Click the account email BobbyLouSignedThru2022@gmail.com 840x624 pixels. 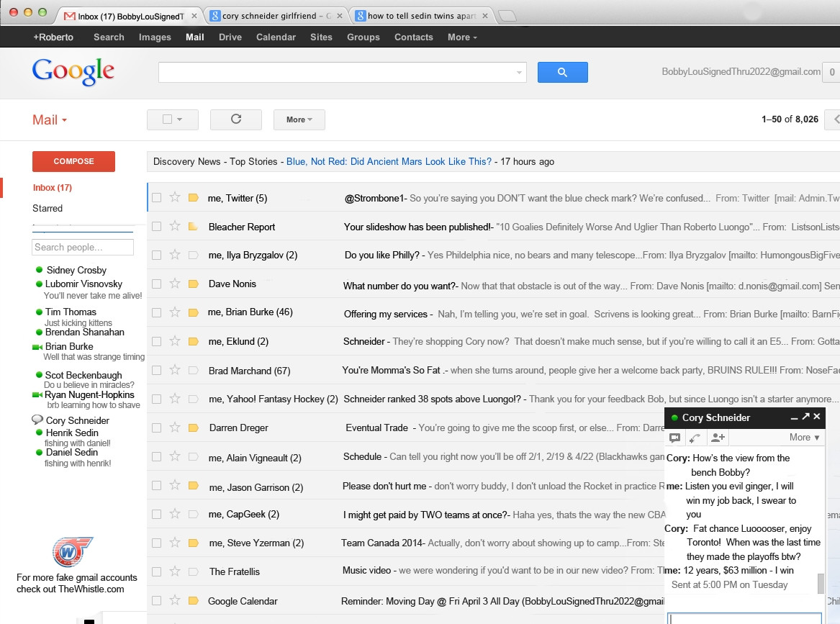[741, 72]
